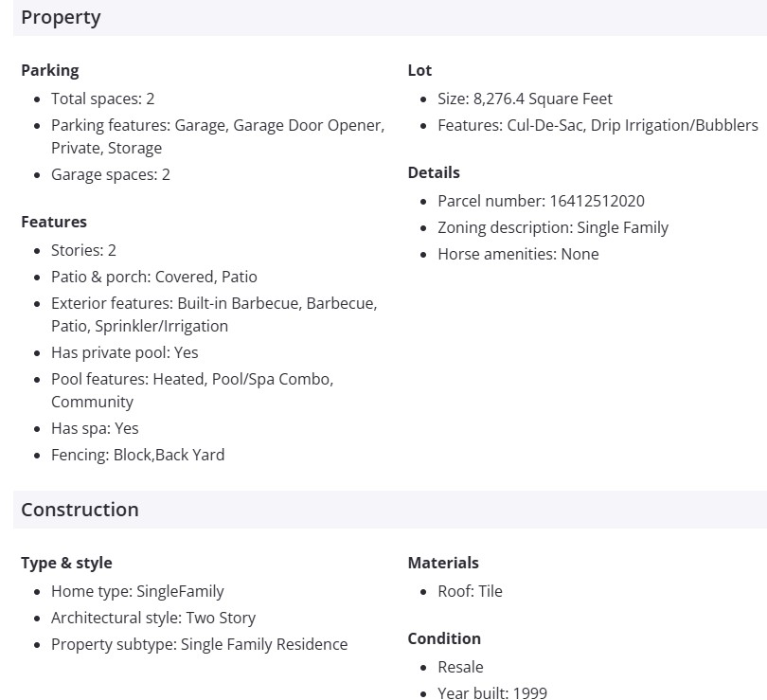
Task: Click the parcel number 16412512020 entry
Action: tap(541, 201)
